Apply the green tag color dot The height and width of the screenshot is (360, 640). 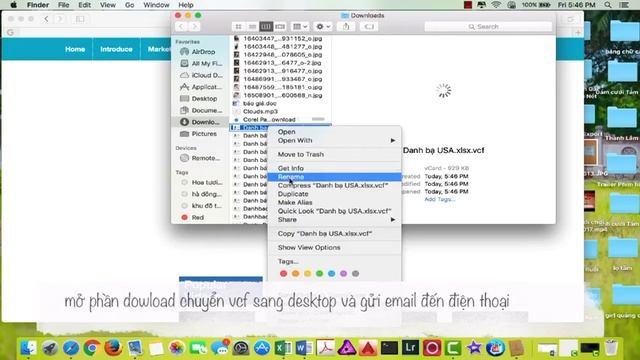click(320, 273)
